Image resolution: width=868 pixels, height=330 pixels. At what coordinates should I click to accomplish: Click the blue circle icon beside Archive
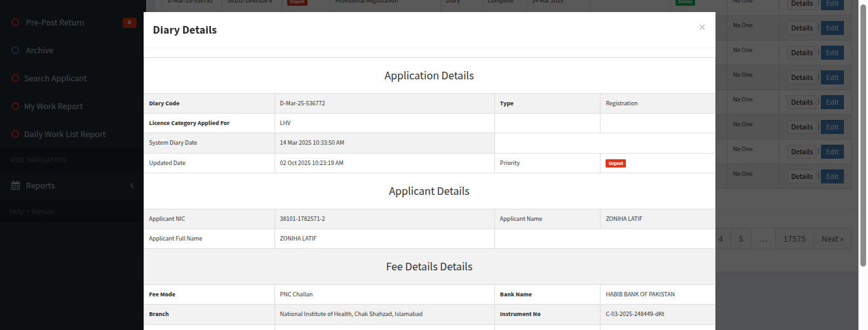click(x=15, y=50)
